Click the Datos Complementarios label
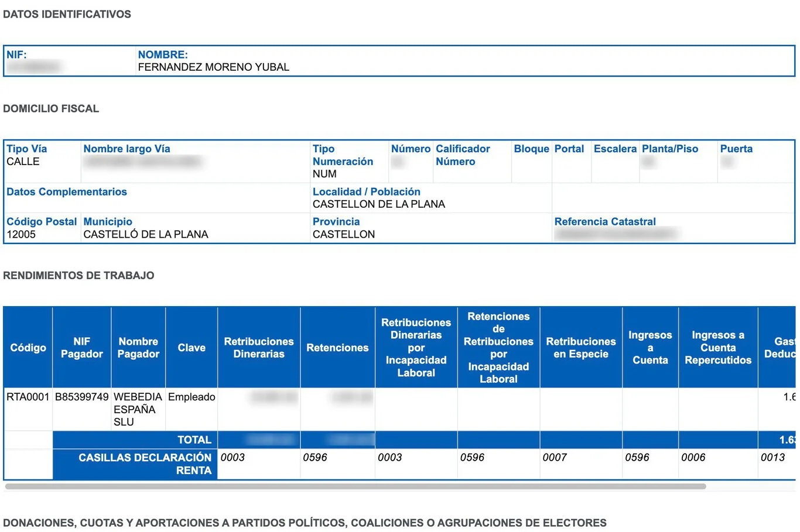The width and height of the screenshot is (800, 532). (67, 191)
